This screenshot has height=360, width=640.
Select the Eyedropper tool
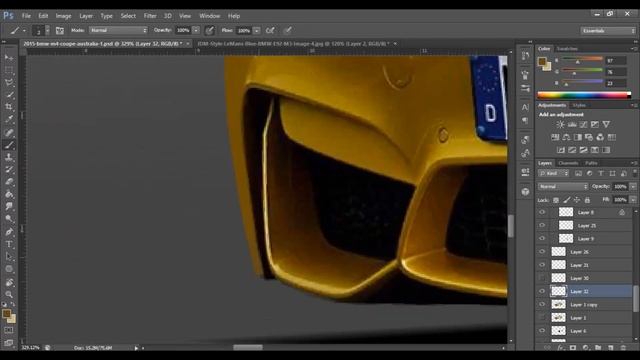tap(9, 120)
